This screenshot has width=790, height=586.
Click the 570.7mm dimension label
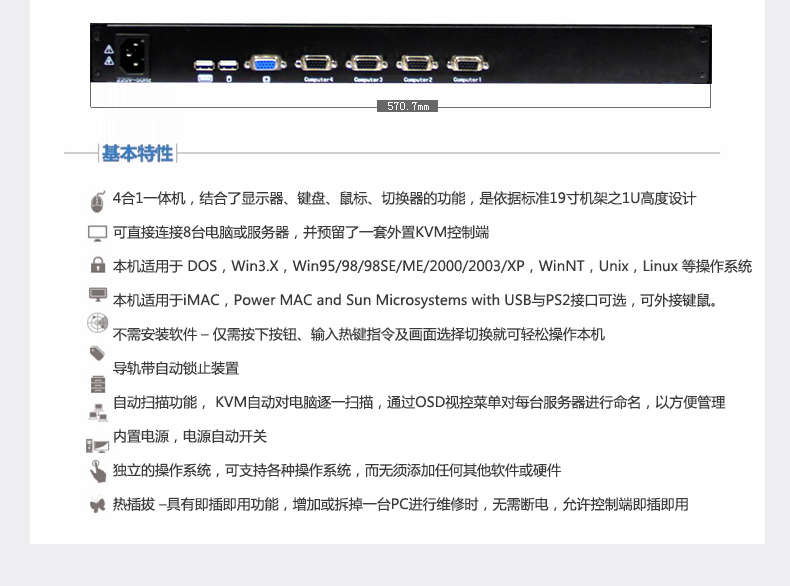(x=408, y=106)
